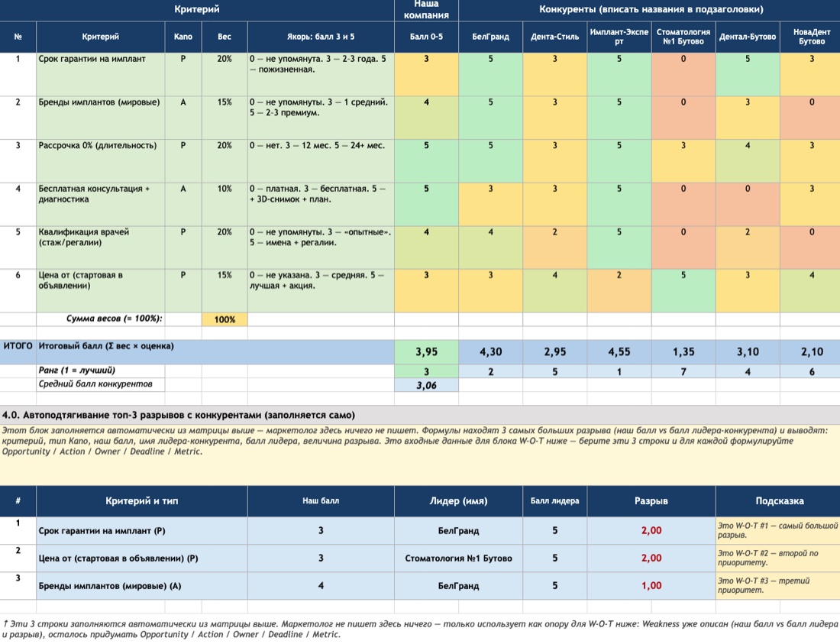
Task: Select the top 'Критерий' merged header
Action: pos(197,10)
